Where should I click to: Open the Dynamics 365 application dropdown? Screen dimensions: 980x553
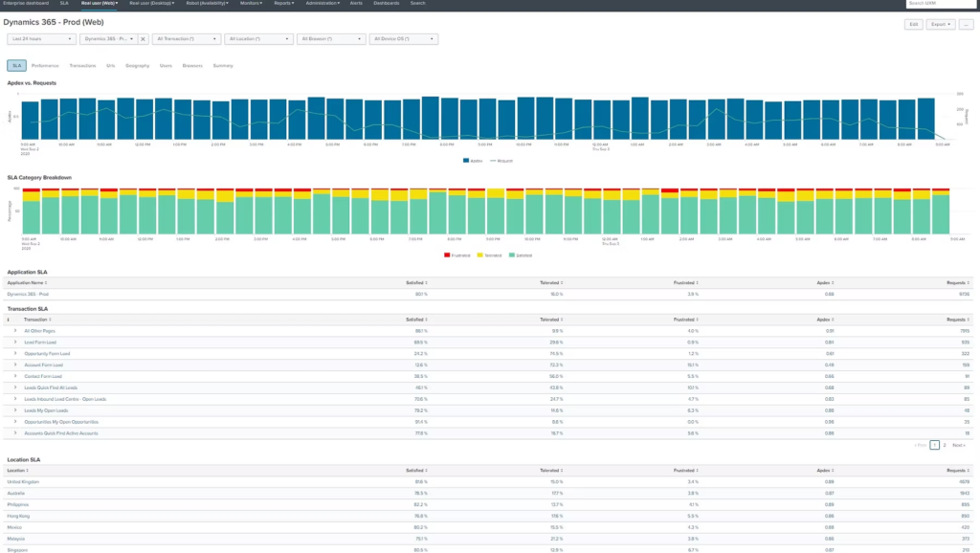pyautogui.click(x=109, y=38)
